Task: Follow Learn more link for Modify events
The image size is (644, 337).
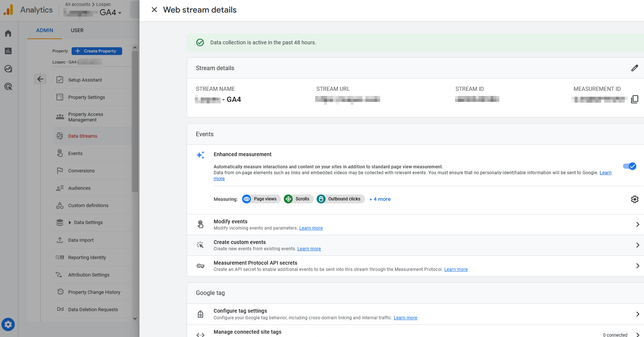Action: [311, 228]
